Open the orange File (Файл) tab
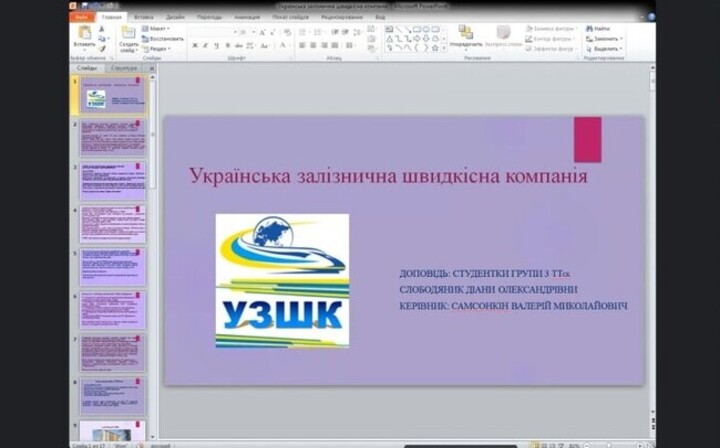The image size is (720, 448). point(82,17)
